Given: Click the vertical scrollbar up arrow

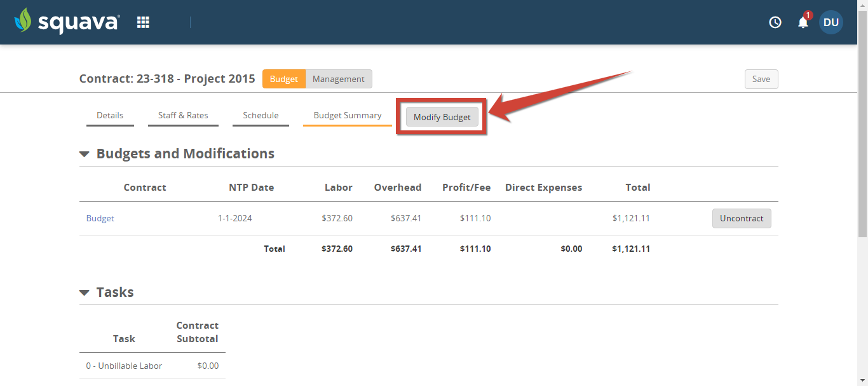Looking at the screenshot, I should point(862,5).
